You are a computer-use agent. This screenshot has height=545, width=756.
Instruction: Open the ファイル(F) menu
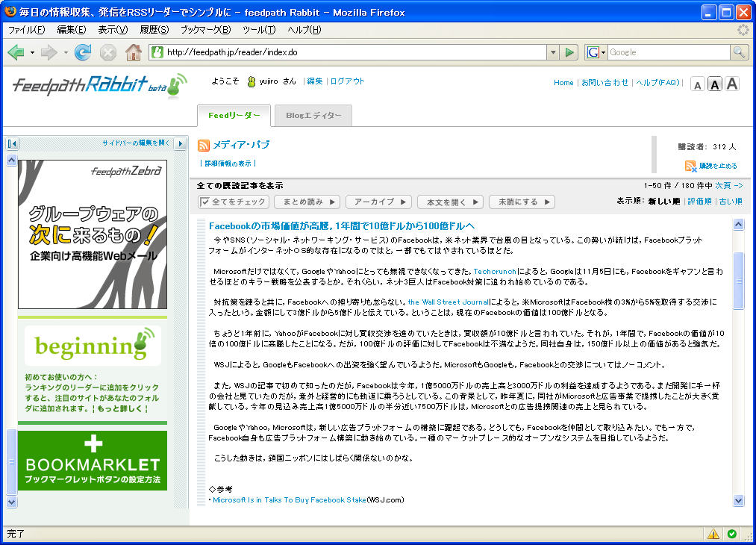click(27, 30)
